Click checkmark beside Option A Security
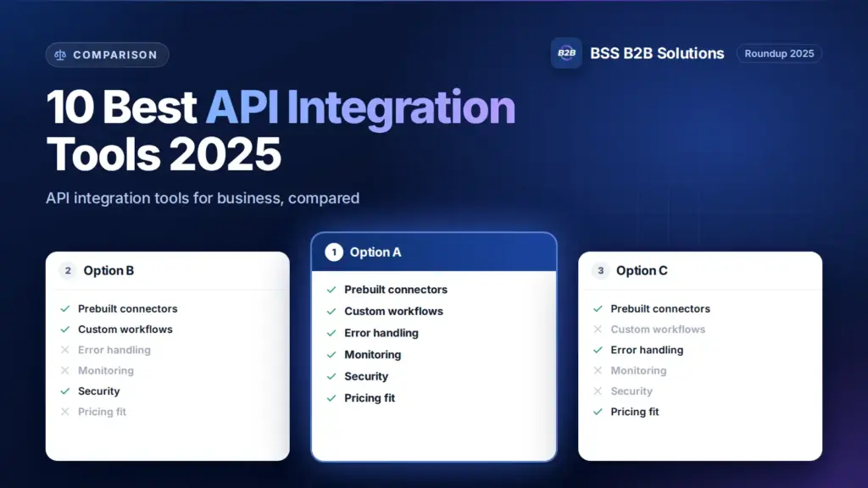868x488 pixels. coord(331,376)
